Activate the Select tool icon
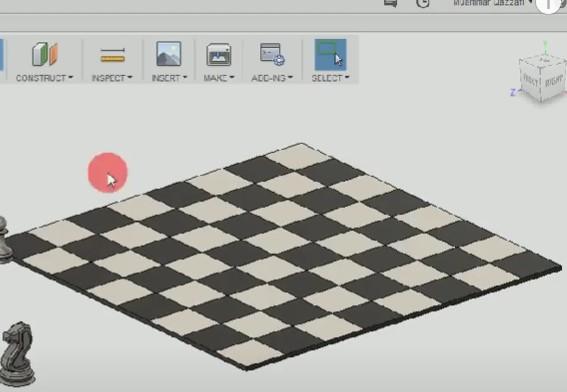 331,55
